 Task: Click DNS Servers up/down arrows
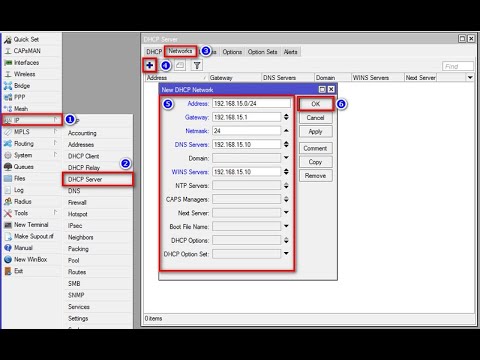(286, 144)
